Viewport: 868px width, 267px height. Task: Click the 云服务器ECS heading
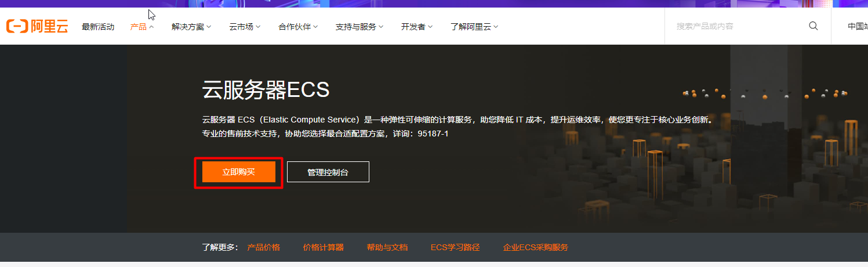266,90
